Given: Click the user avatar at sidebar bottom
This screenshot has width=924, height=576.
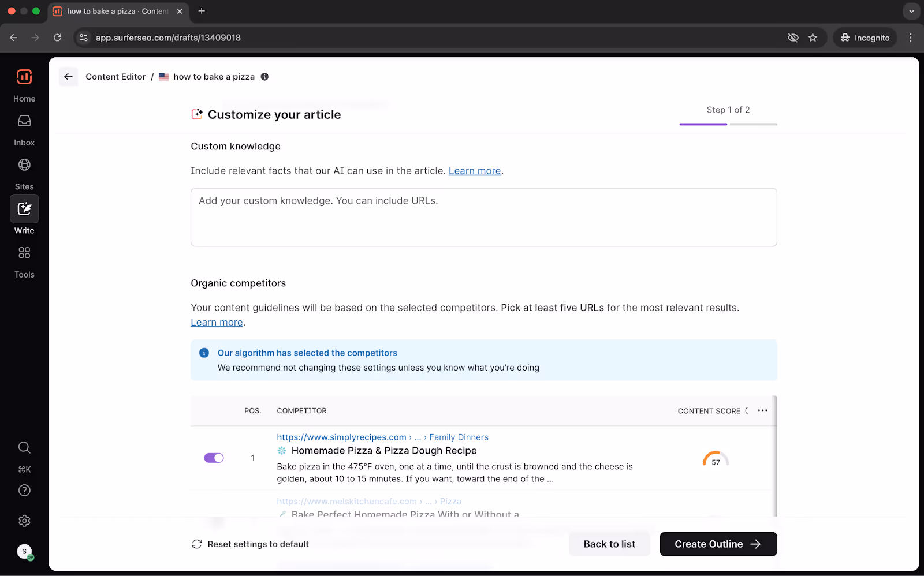Looking at the screenshot, I should (24, 552).
